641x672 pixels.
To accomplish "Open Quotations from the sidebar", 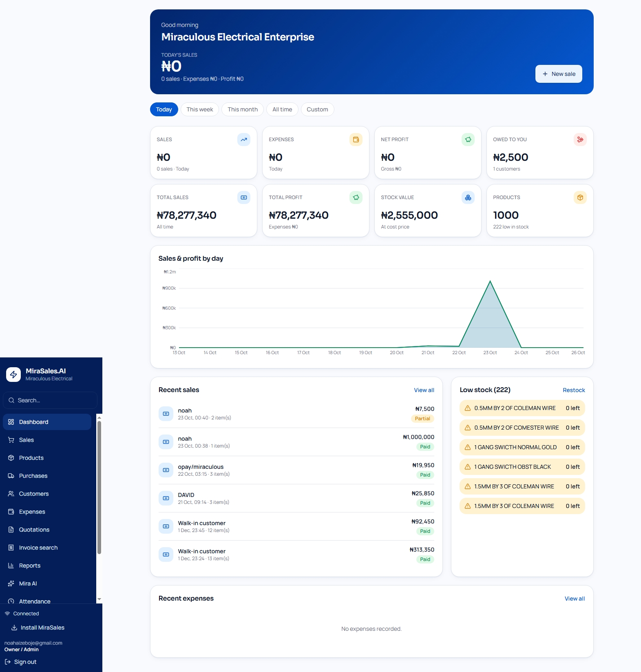I will click(x=47, y=530).
